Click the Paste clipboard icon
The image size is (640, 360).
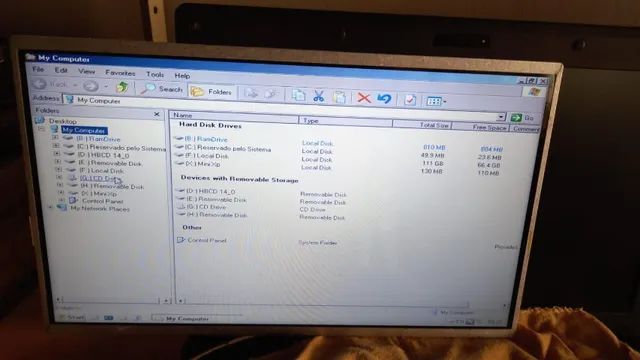[x=340, y=97]
